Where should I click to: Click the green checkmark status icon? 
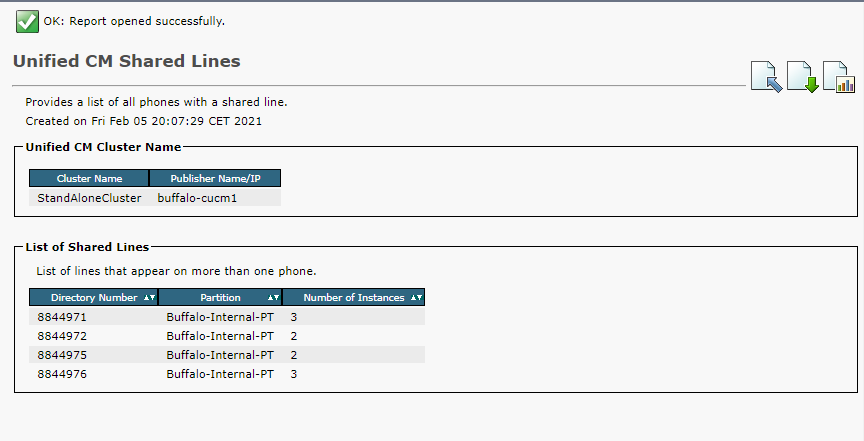click(x=27, y=20)
